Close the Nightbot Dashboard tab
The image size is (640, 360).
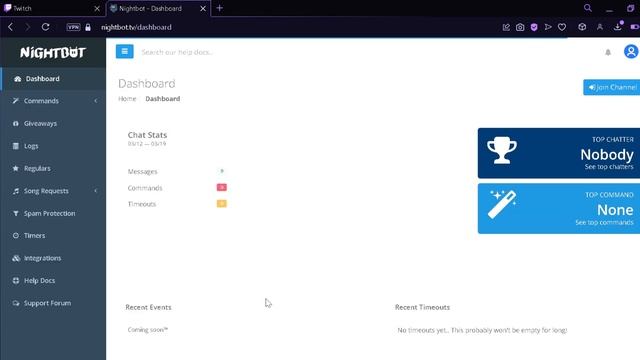(203, 8)
